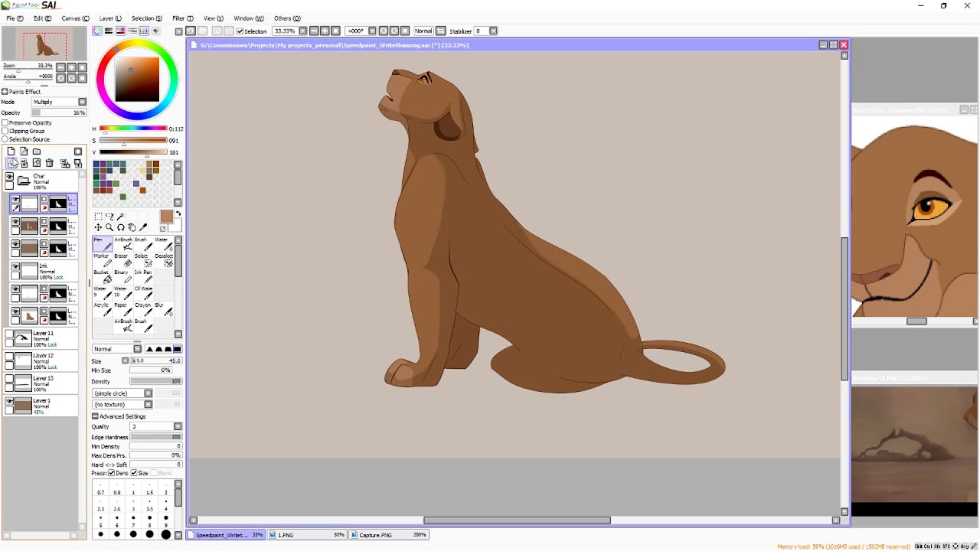980x551 pixels.
Task: Show the color wheel panel
Action: pyautogui.click(x=97, y=31)
